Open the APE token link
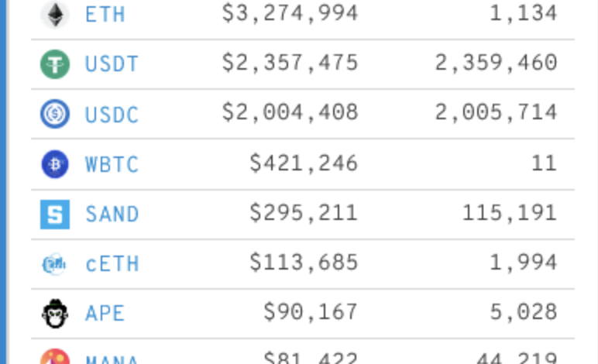Screen dimensions: 598x364 tap(105, 314)
